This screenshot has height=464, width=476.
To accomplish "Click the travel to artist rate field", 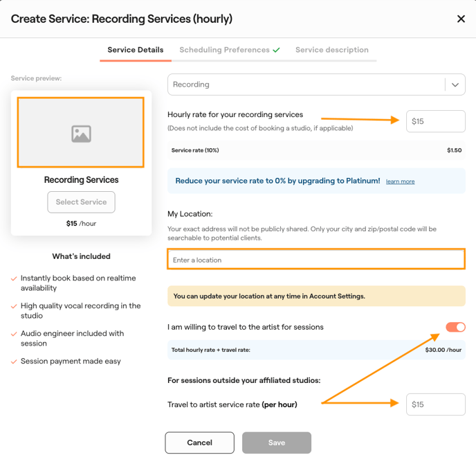I will 435,404.
